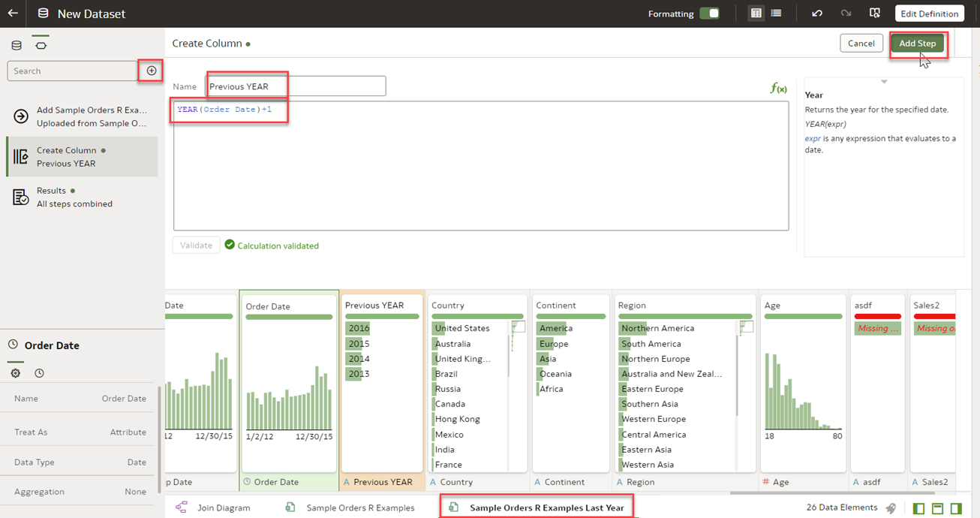Open the function f(x) picker
Viewport: 980px width, 518px height.
(x=778, y=89)
